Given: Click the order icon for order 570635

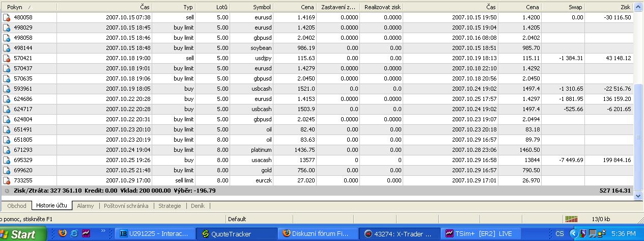Looking at the screenshot, I should pyautogui.click(x=7, y=78).
